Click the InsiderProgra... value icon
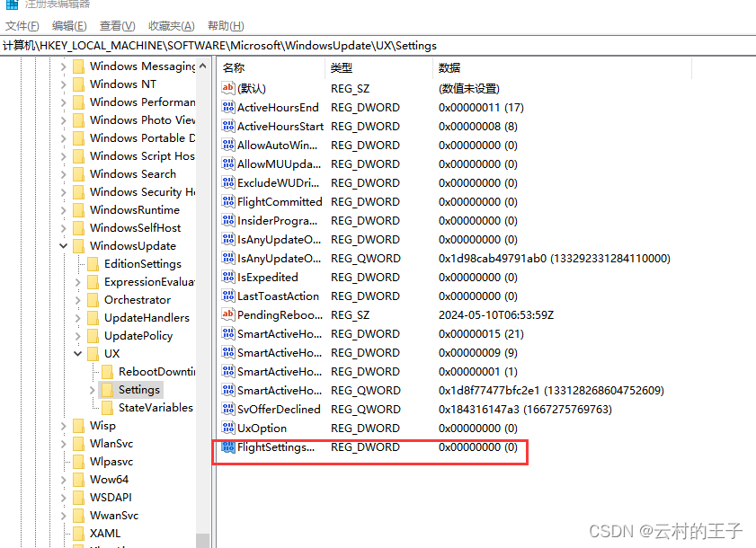Image resolution: width=756 pixels, height=548 pixels. tap(228, 220)
